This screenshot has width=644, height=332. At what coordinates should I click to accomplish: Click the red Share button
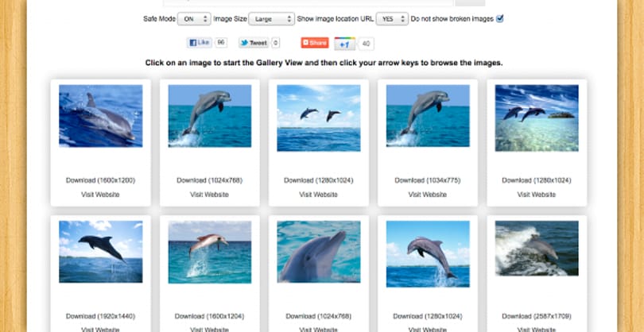tap(315, 43)
